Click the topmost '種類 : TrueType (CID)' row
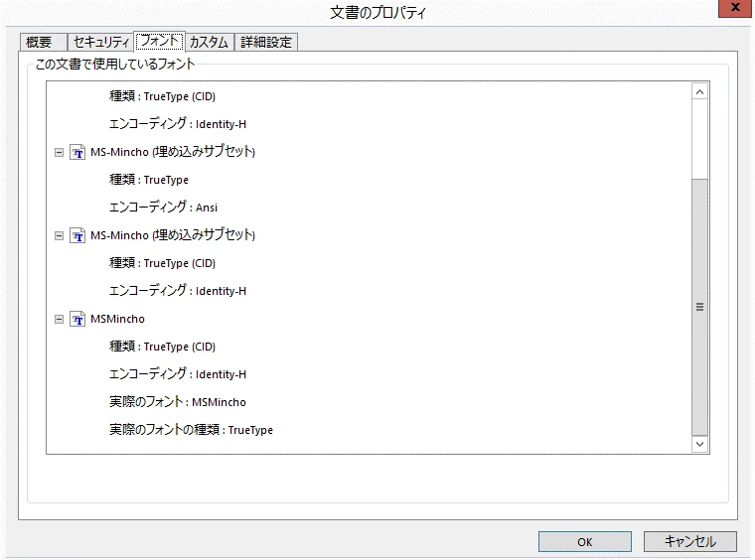The height and width of the screenshot is (560, 755). click(162, 96)
